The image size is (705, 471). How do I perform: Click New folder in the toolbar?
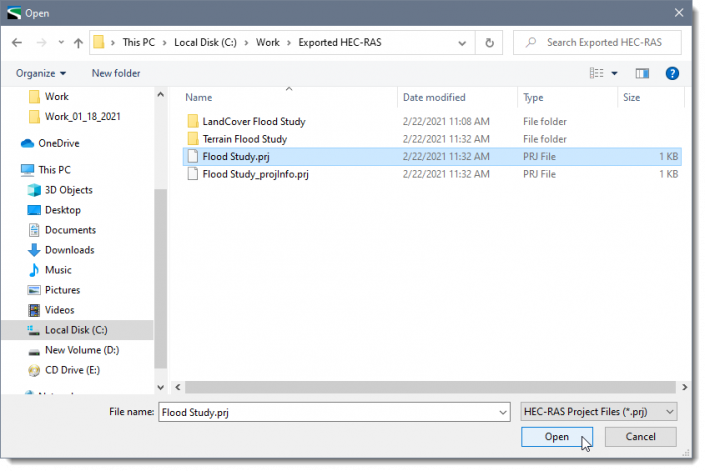[116, 73]
